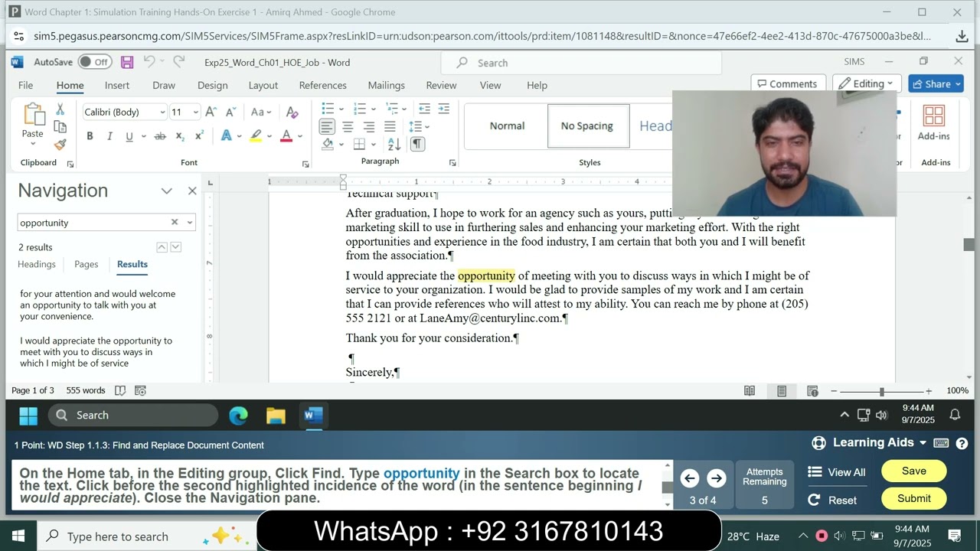Expand the Bullets dropdown arrow
Screen dimensions: 980x551
(x=341, y=109)
